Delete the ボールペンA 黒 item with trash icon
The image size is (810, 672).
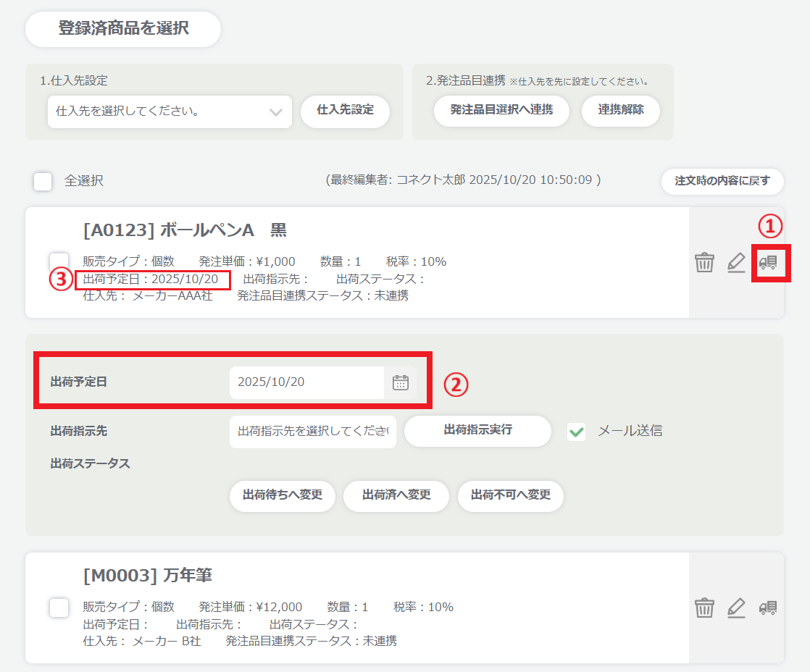point(704,262)
